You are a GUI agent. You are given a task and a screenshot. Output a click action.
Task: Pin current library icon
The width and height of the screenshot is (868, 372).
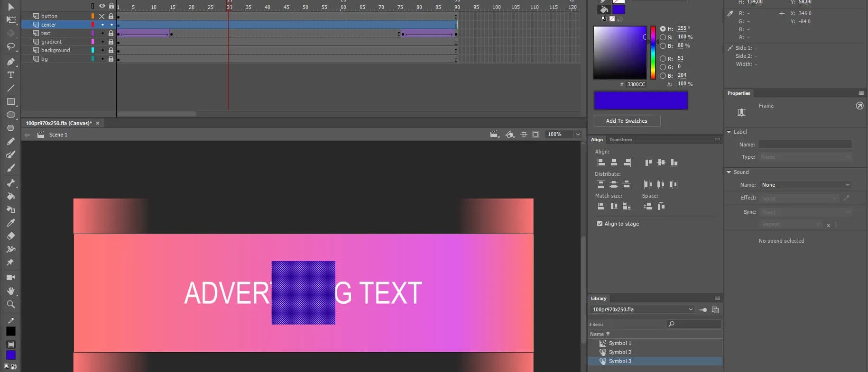pyautogui.click(x=703, y=310)
